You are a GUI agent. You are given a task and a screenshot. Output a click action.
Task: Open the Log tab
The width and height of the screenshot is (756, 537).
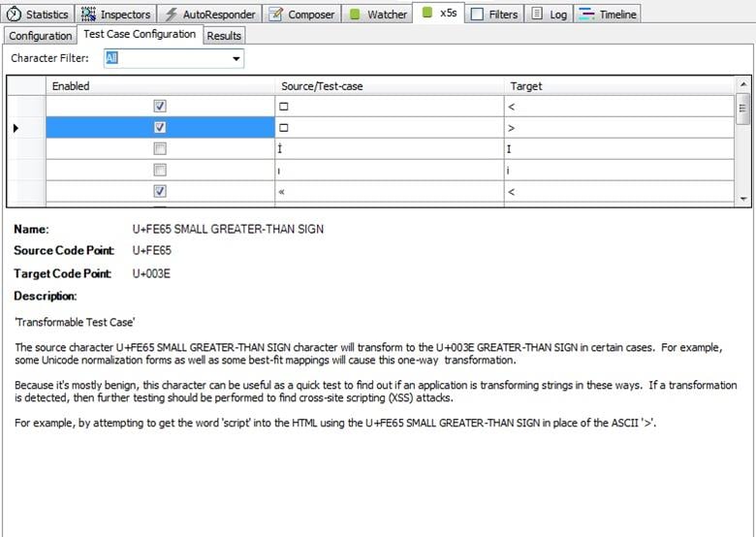tap(550, 15)
